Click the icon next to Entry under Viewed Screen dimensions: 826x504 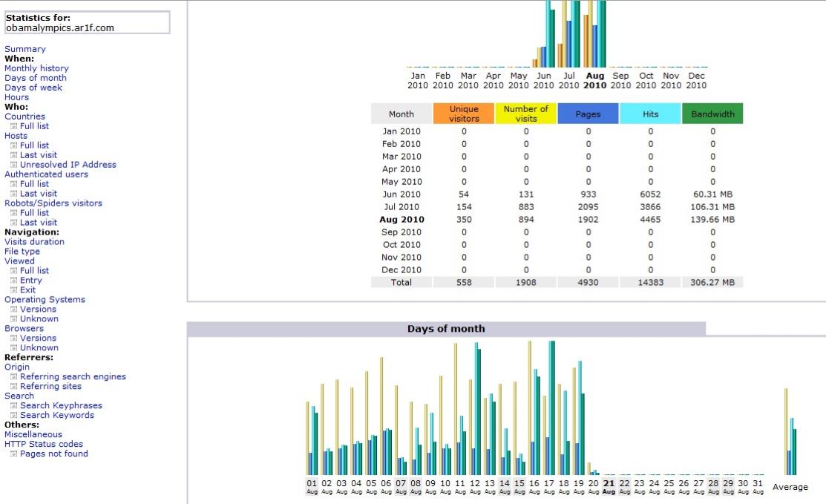(13, 281)
